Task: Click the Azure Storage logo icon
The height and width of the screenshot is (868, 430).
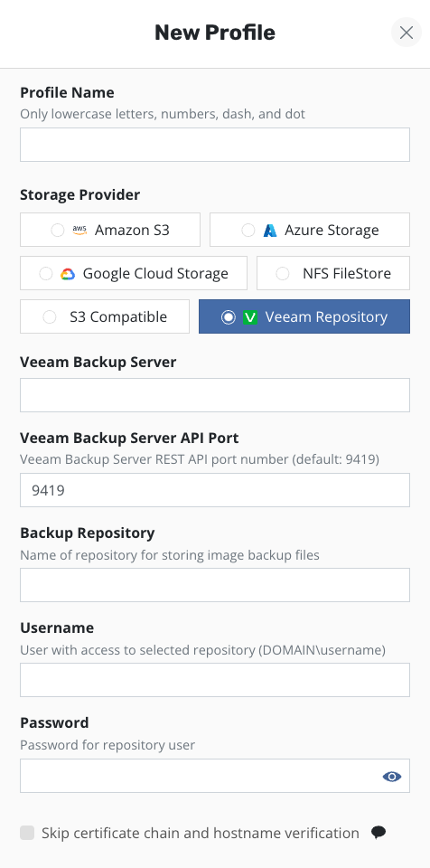Action: tap(270, 231)
